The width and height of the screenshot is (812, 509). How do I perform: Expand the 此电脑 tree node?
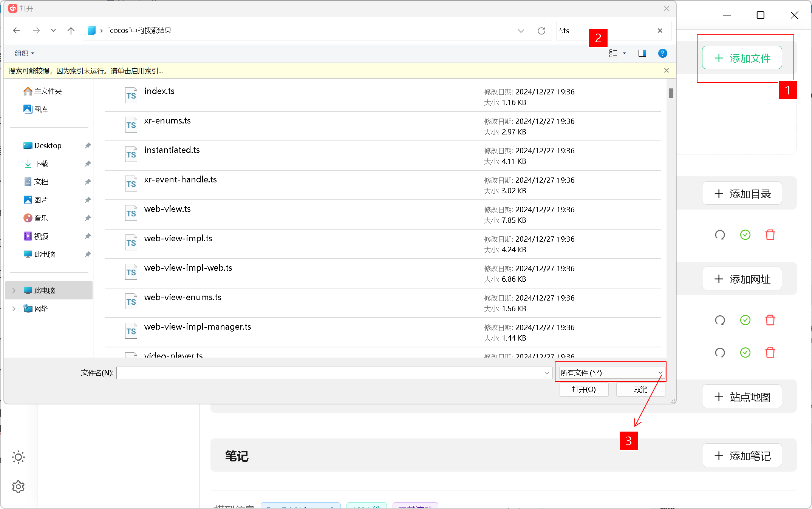[x=14, y=290]
